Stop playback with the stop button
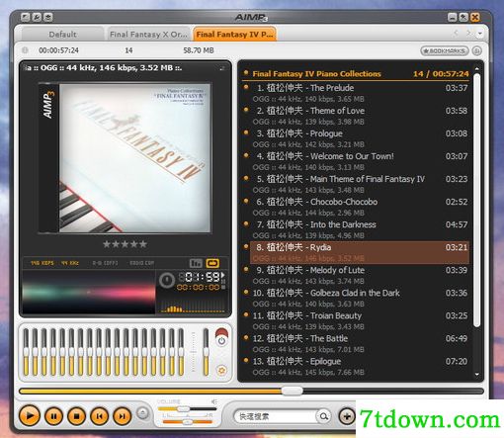Screen dimensions: 504x438 (77, 416)
